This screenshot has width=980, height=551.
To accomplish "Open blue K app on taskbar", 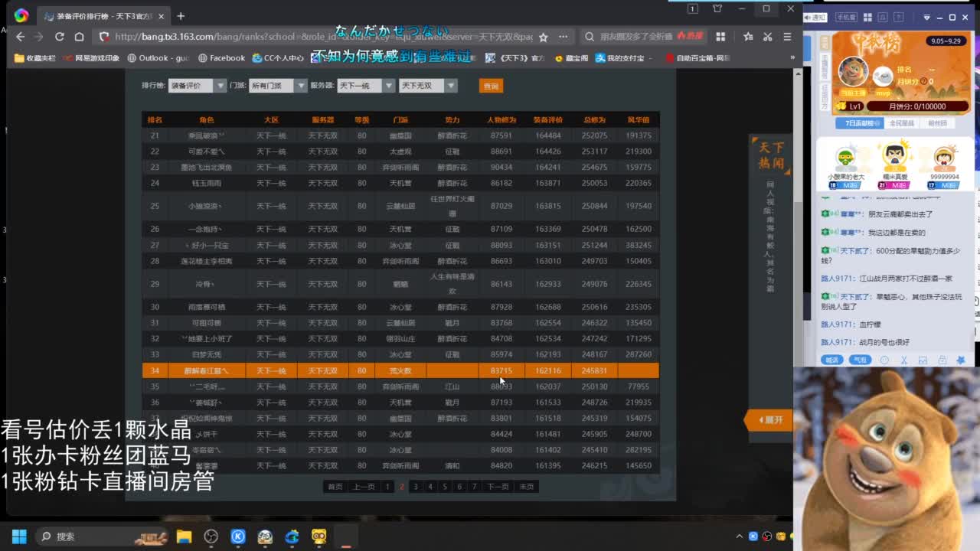I will [x=238, y=536].
